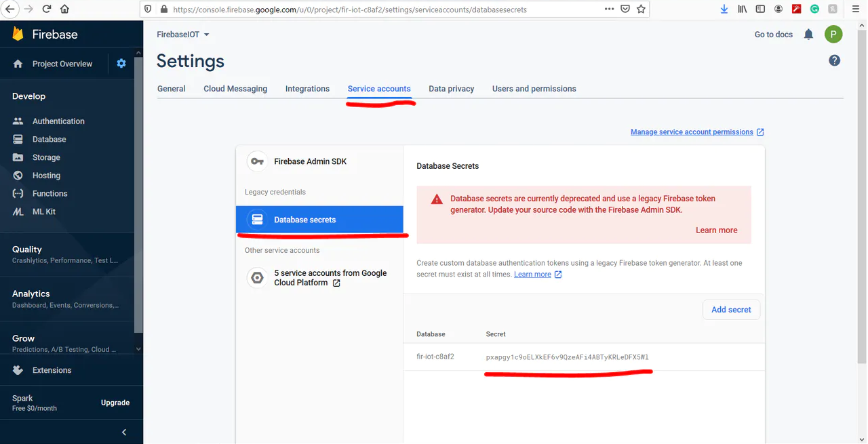Open Firefox hamburger menu
868x444 pixels.
(x=856, y=9)
